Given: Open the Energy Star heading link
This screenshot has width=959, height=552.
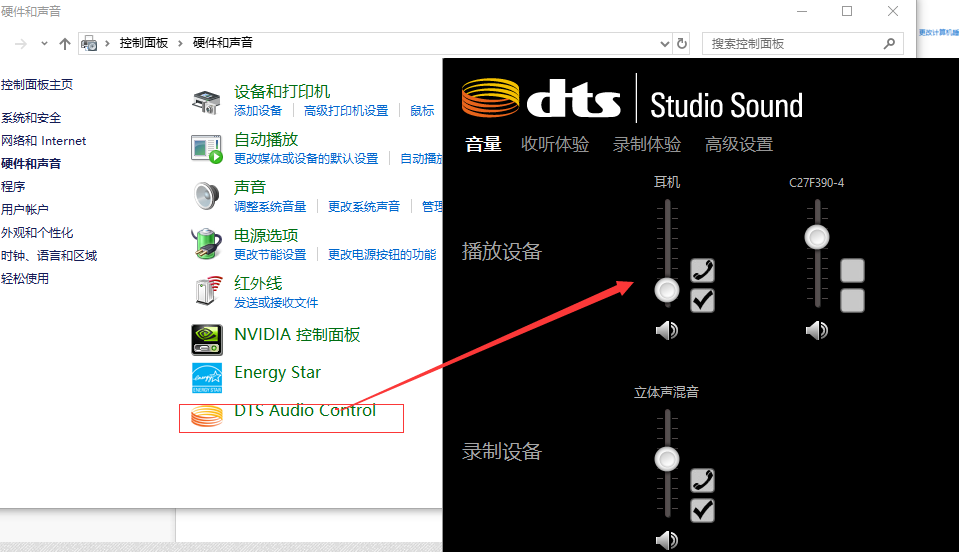Looking at the screenshot, I should tap(278, 372).
